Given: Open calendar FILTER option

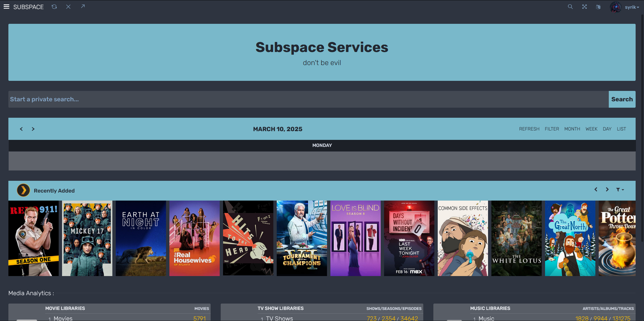Looking at the screenshot, I should click(x=552, y=129).
